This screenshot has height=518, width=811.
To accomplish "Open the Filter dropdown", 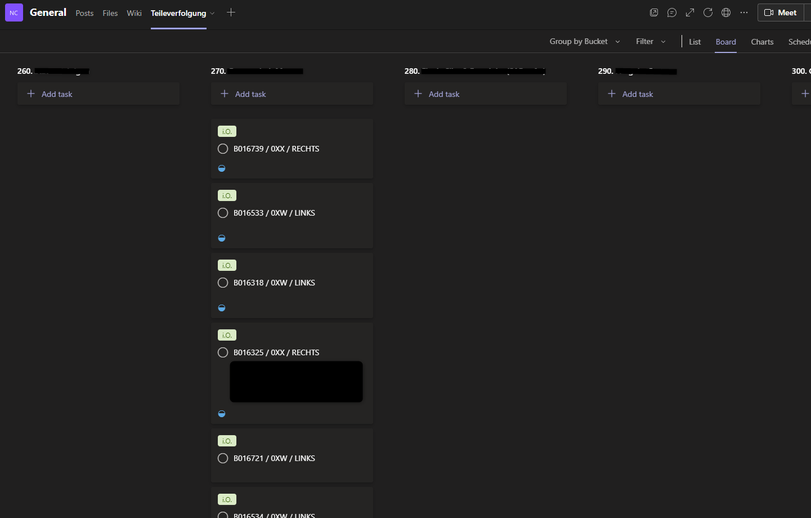I will (650, 41).
